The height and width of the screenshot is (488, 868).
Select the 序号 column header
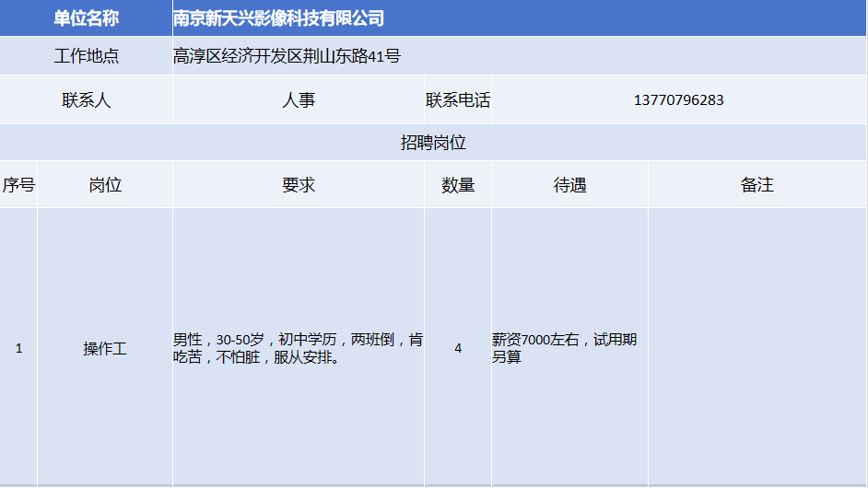tap(18, 185)
